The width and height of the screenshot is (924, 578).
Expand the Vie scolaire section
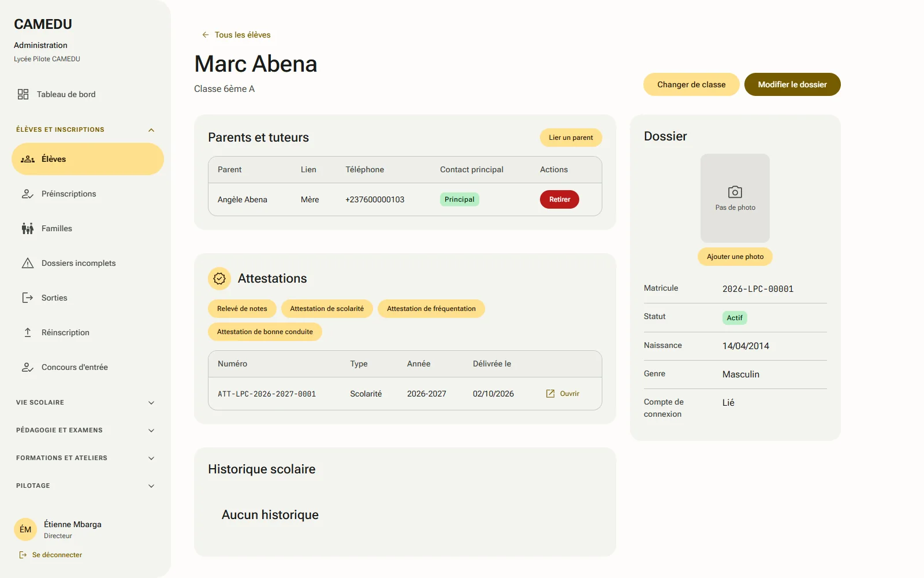[x=151, y=403]
